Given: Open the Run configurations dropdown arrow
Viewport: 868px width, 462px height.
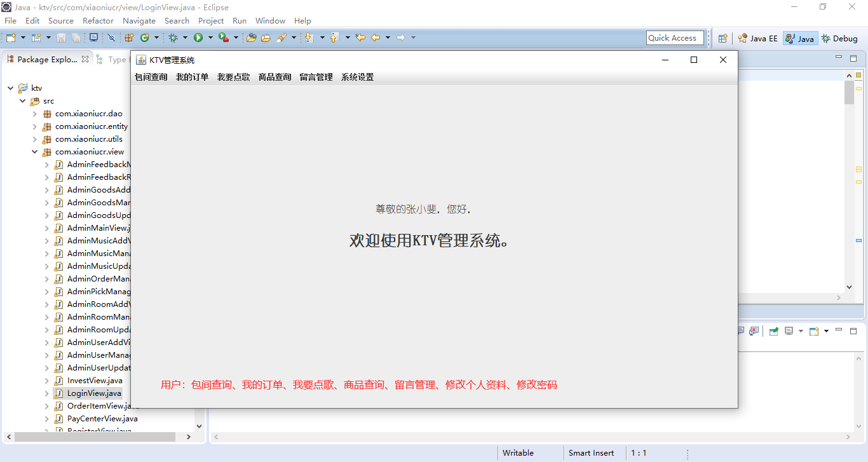Looking at the screenshot, I should pyautogui.click(x=210, y=38).
